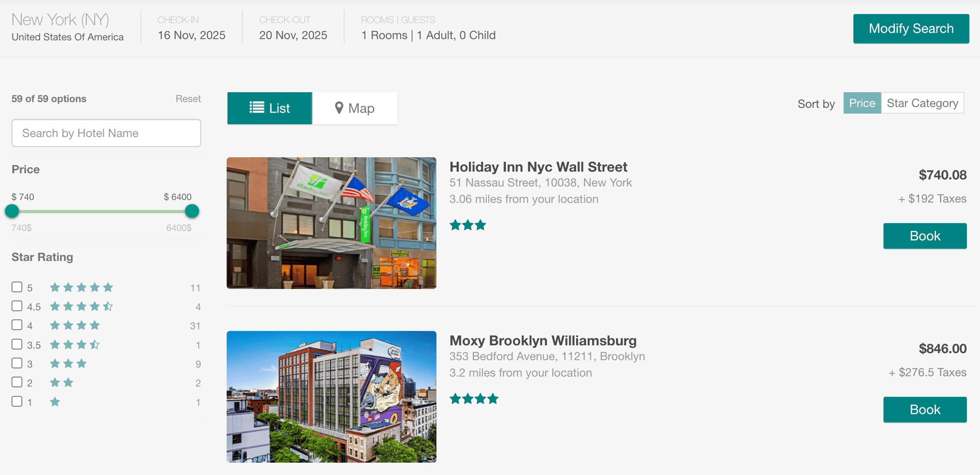Book the Holiday Inn Nyc Wall Street
The width and height of the screenshot is (980, 475).
[x=925, y=236]
